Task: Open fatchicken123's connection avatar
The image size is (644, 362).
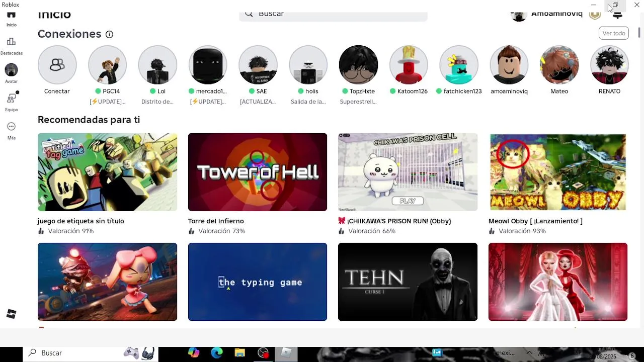Action: [x=459, y=64]
